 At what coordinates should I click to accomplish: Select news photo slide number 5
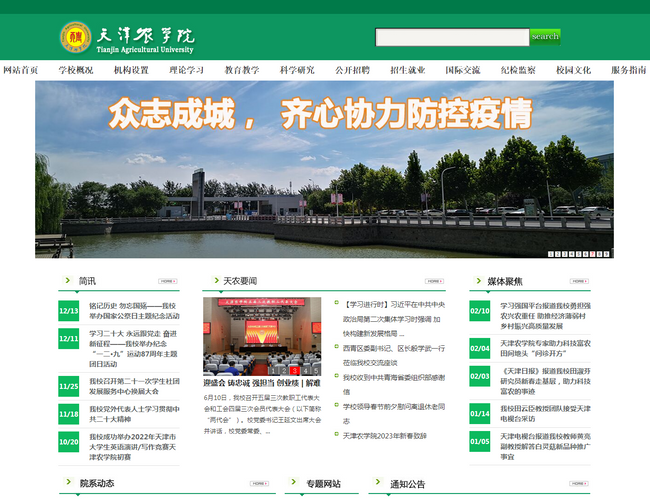click(316, 371)
